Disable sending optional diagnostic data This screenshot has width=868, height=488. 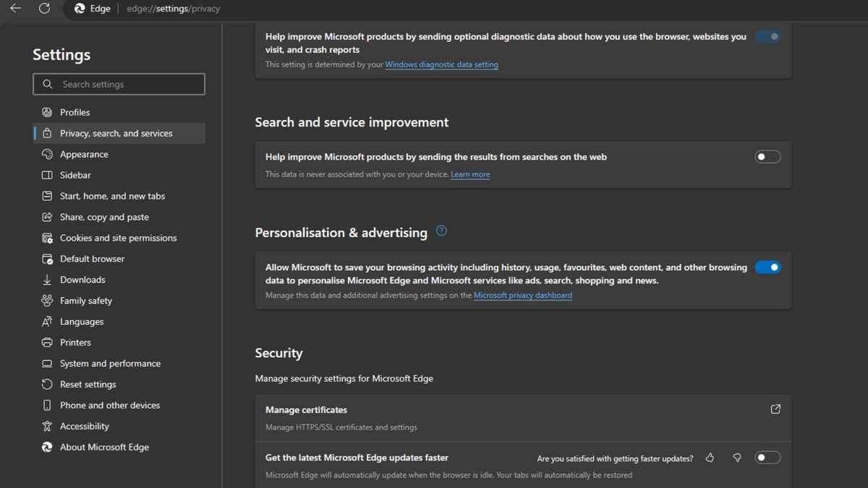pyautogui.click(x=767, y=36)
